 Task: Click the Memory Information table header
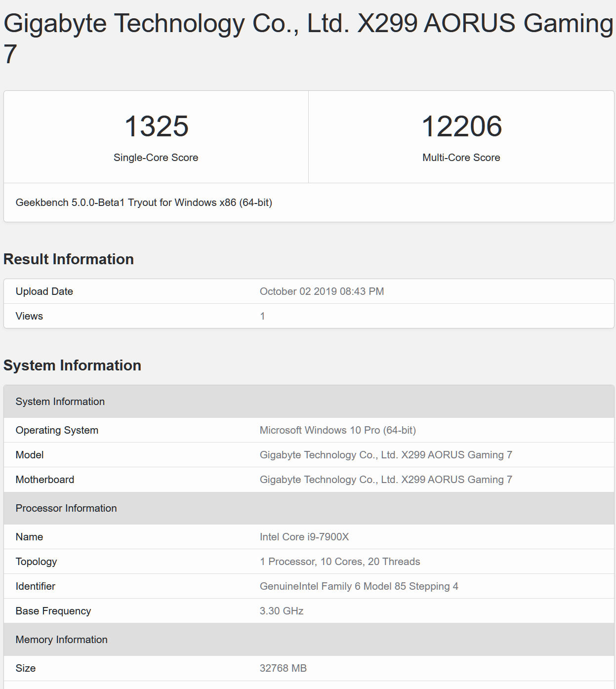point(309,640)
